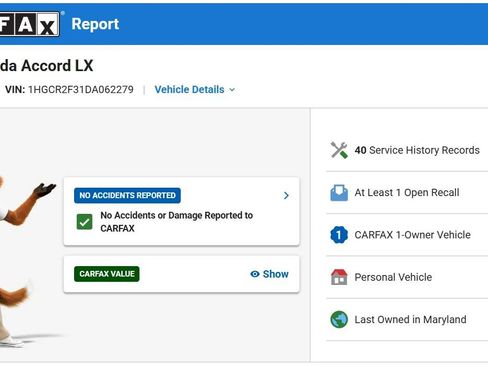Click the green CARFAX VALUE badge

107,274
